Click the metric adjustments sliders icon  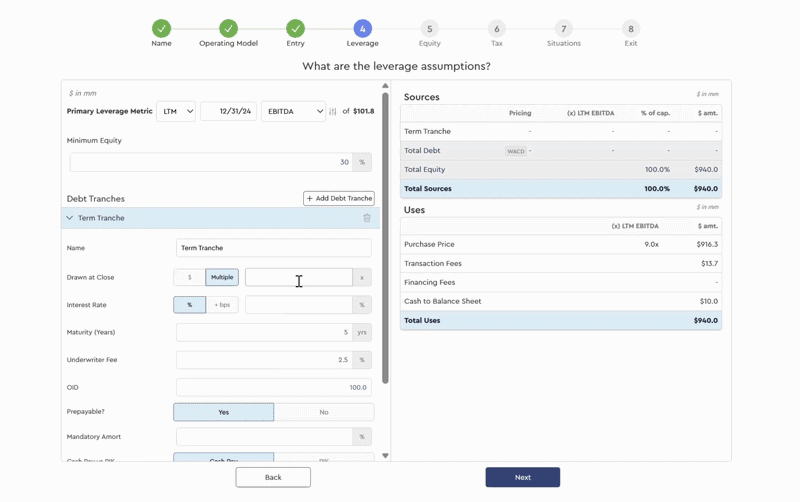tap(333, 112)
